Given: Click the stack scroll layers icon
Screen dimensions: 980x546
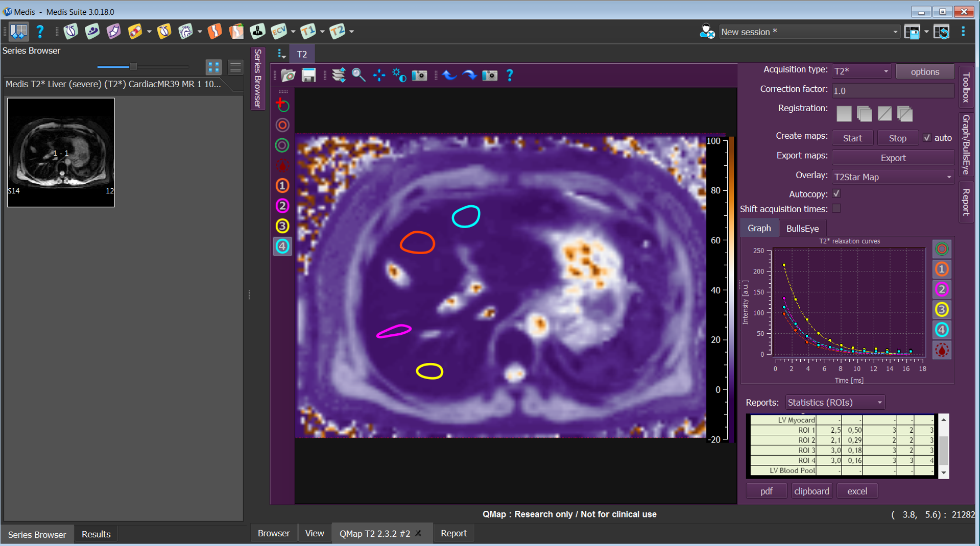Looking at the screenshot, I should 339,76.
